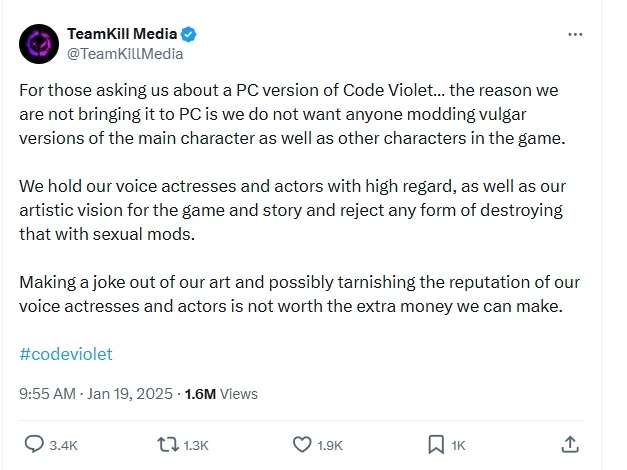The image size is (627, 470).
Task: Click the 1K bookmarks count
Action: (x=458, y=444)
